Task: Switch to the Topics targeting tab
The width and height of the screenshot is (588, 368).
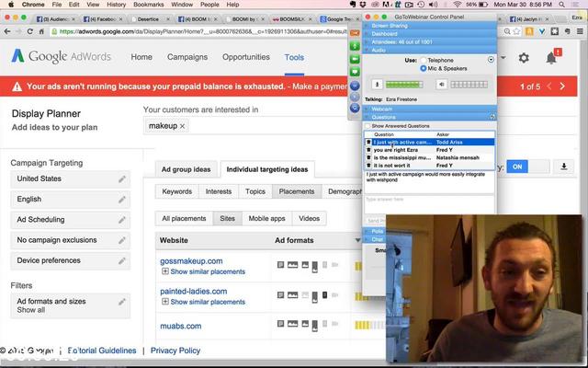Action: pyautogui.click(x=255, y=191)
